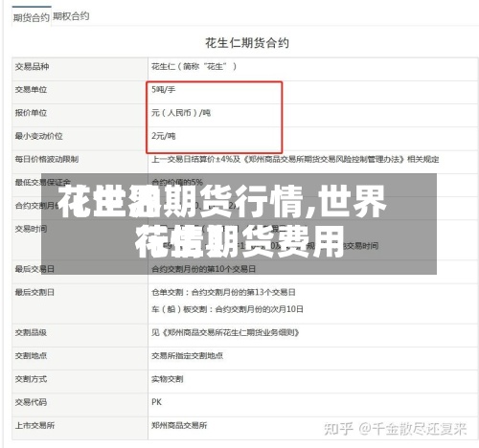479x448 pixels.
Task: Click the 上市交易所 row label
Action: pyautogui.click(x=34, y=425)
